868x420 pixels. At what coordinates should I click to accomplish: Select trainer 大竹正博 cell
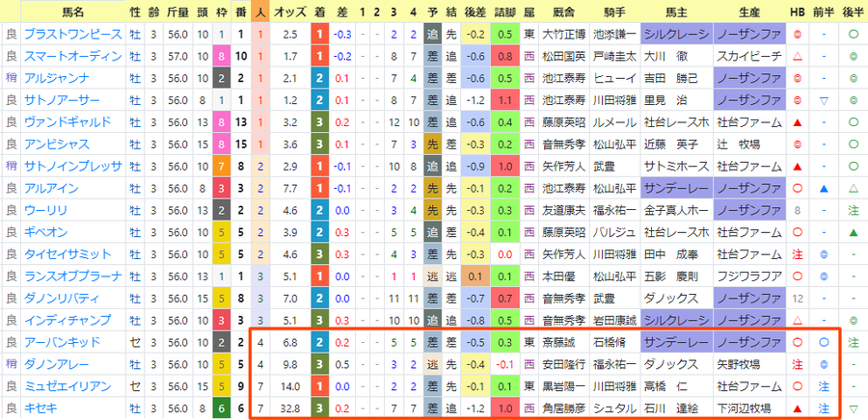[563, 35]
